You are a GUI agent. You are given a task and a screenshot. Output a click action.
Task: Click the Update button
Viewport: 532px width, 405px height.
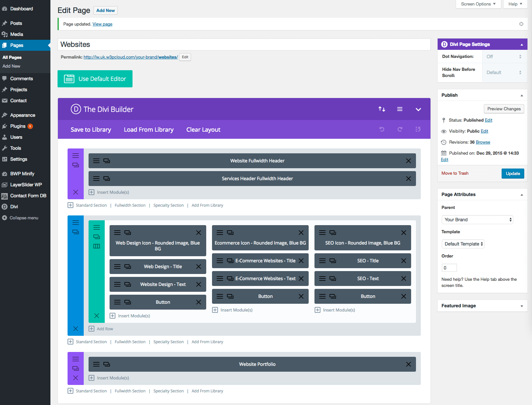click(x=513, y=174)
